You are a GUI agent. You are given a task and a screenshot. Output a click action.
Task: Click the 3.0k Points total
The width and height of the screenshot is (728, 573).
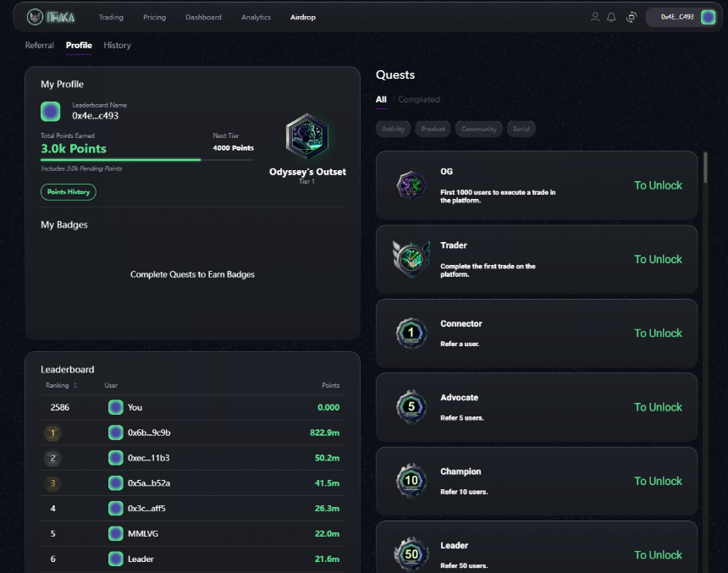point(74,149)
